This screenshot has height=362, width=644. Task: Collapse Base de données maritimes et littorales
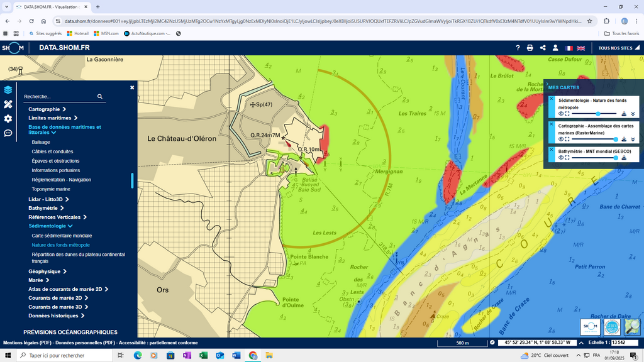[x=65, y=129]
